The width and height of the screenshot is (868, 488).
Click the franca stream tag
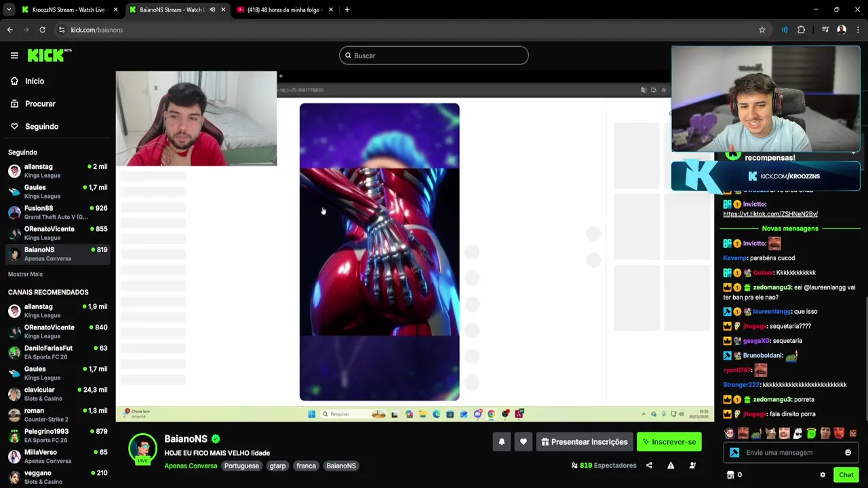[306, 466]
